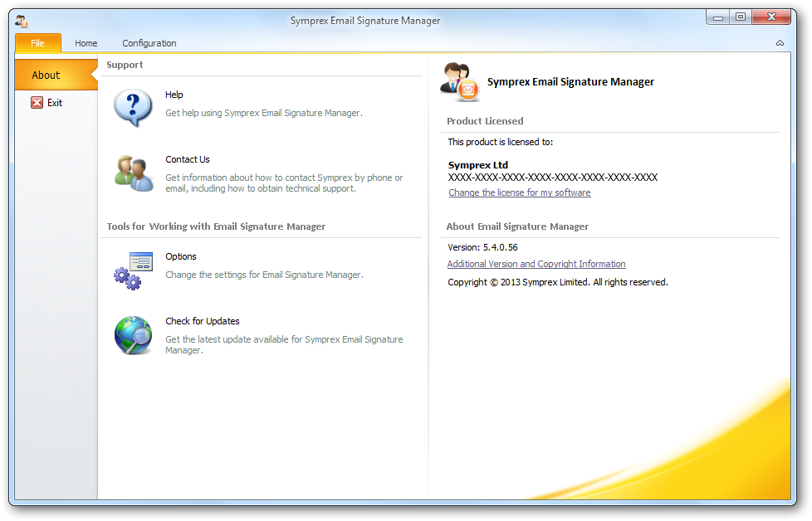Maximize the Symprex window
The height and width of the screenshot is (521, 812).
[x=741, y=17]
